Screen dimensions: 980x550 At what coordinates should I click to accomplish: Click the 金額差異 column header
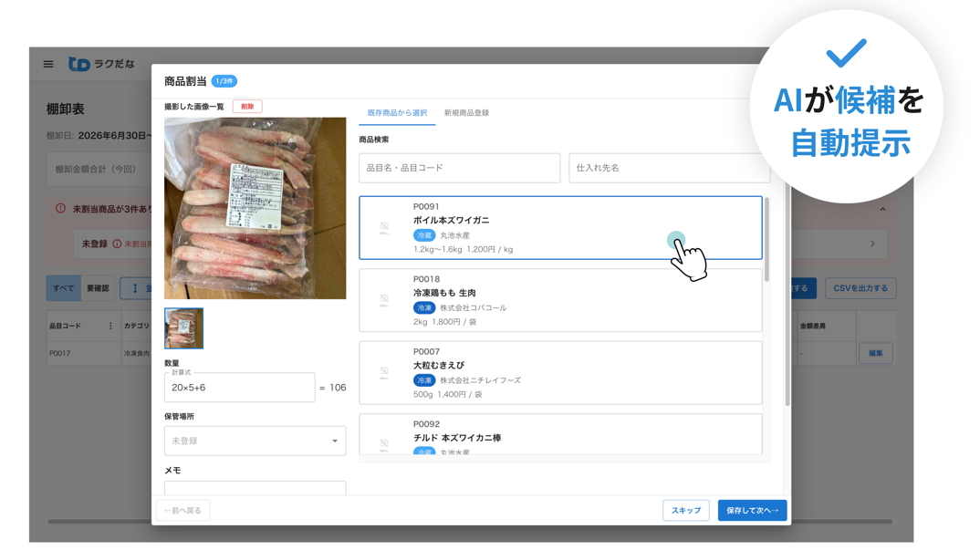click(x=812, y=326)
